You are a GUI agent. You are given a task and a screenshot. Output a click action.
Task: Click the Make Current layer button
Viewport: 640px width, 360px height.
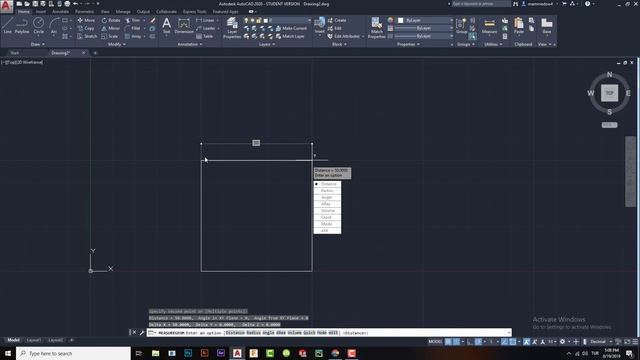(x=291, y=28)
